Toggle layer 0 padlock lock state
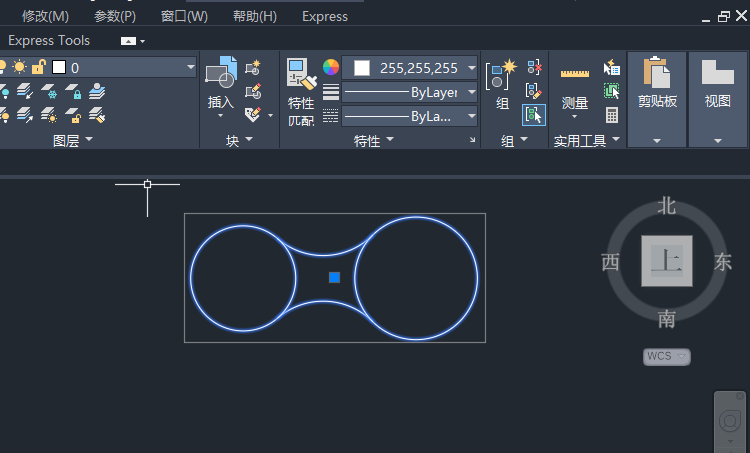 pyautogui.click(x=38, y=67)
